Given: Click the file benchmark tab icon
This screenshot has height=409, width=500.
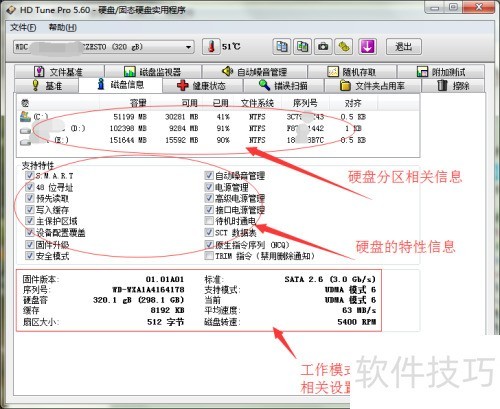Looking at the screenshot, I should (x=39, y=71).
